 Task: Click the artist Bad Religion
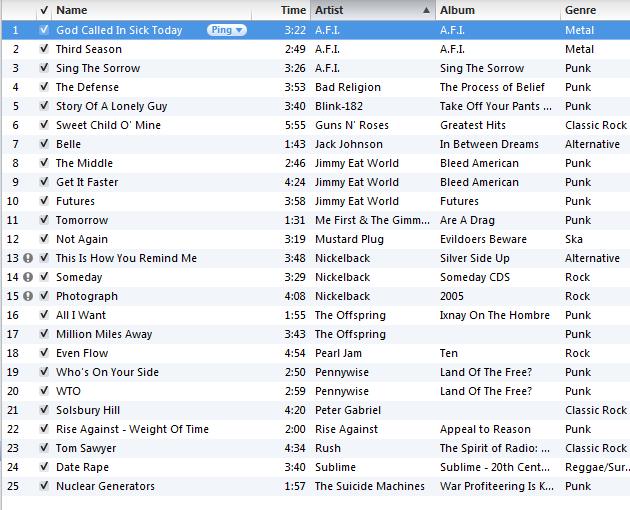click(x=348, y=87)
